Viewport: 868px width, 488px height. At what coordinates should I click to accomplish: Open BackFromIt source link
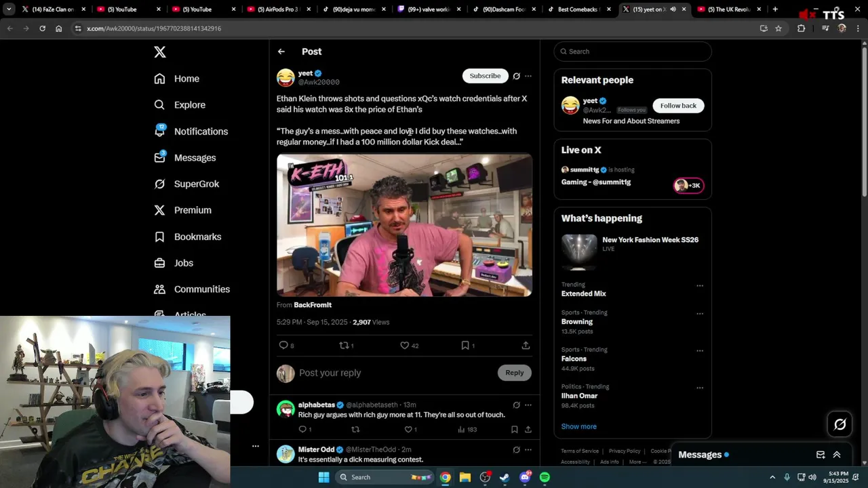(313, 305)
